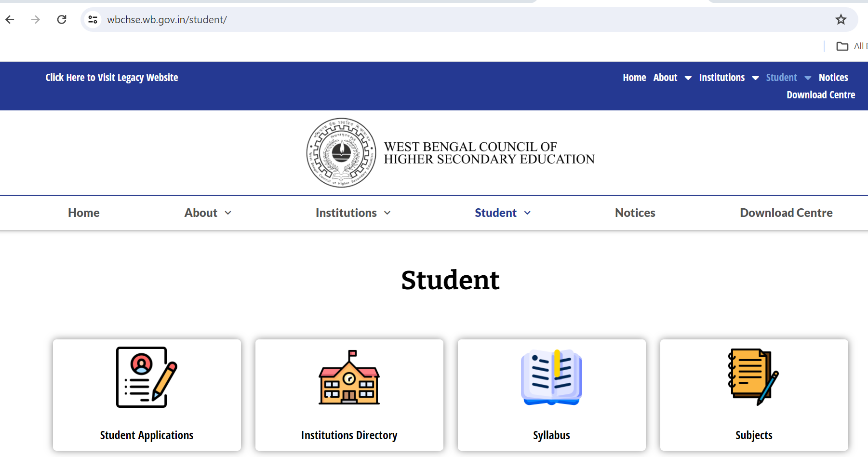868x457 pixels.
Task: Select Notices in the main navigation
Action: [x=635, y=213]
